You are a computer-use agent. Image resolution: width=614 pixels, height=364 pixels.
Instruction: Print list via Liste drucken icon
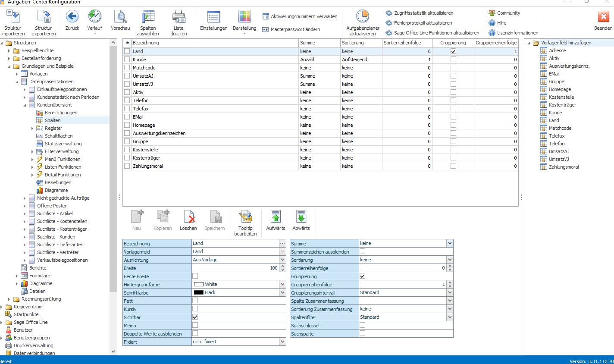pyautogui.click(x=179, y=17)
